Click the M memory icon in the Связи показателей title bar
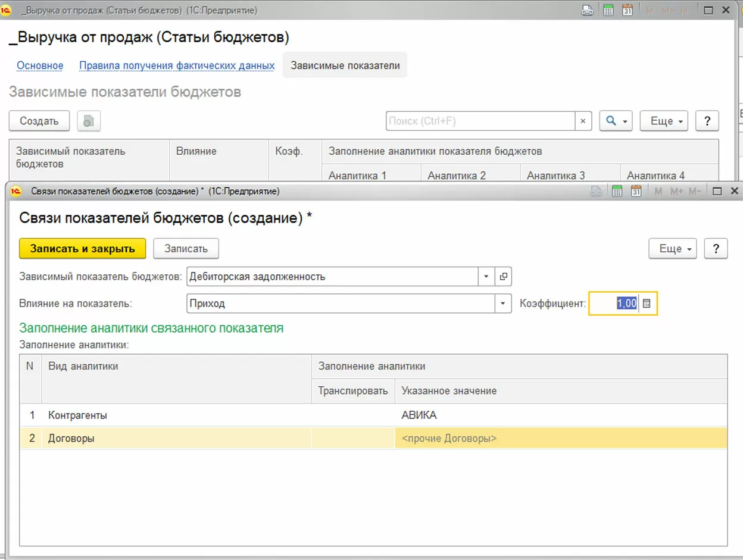743x560 pixels. pyautogui.click(x=658, y=191)
